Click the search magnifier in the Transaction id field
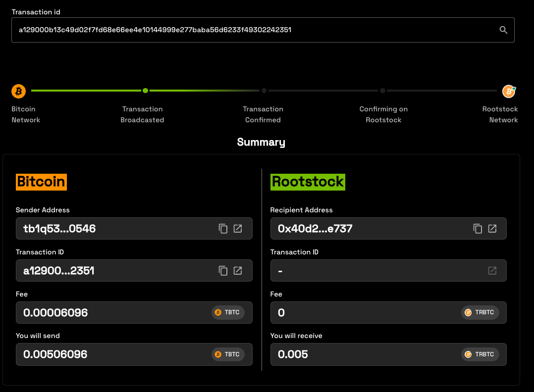Screen dimensions: 534x392 point(503,30)
